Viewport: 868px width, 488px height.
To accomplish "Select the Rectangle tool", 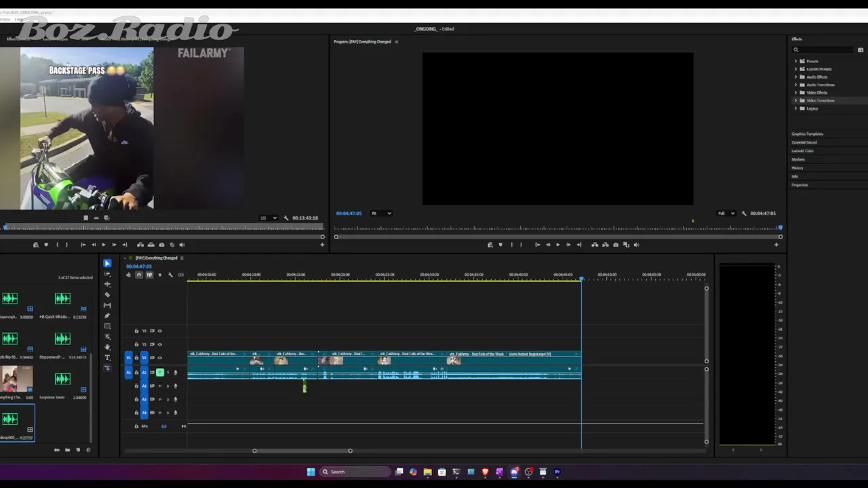I will pyautogui.click(x=107, y=326).
